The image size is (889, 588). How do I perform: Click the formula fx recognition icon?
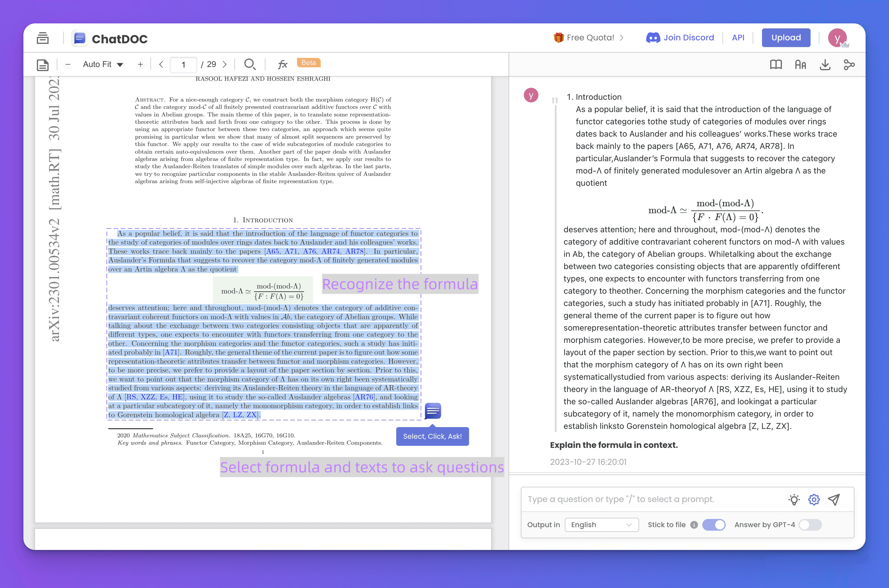pyautogui.click(x=282, y=64)
